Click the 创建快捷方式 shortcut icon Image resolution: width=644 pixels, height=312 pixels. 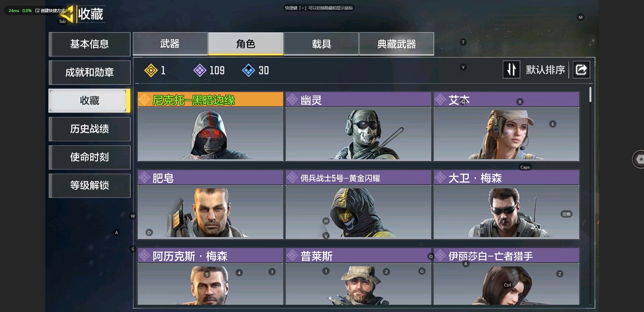click(x=37, y=11)
